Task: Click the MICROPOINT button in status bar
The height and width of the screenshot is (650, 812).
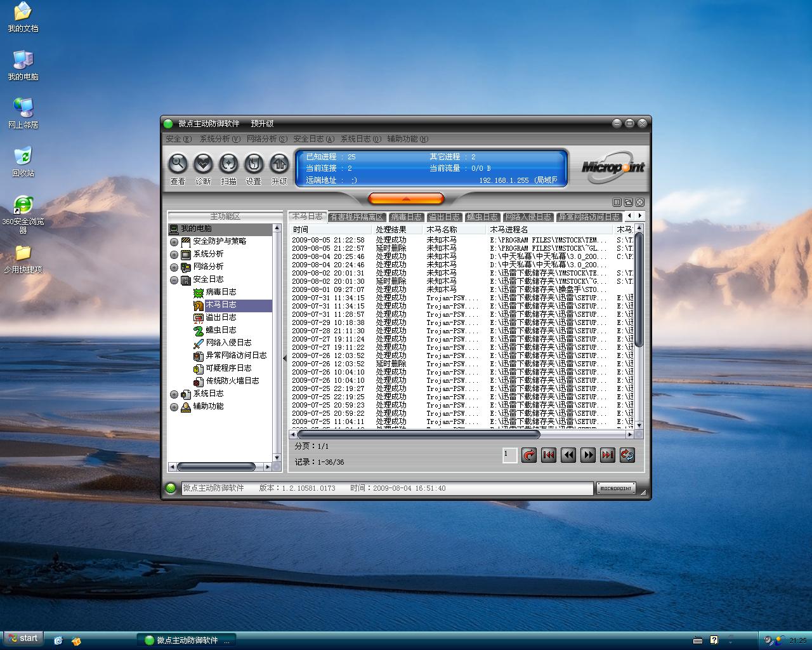Action: [616, 488]
